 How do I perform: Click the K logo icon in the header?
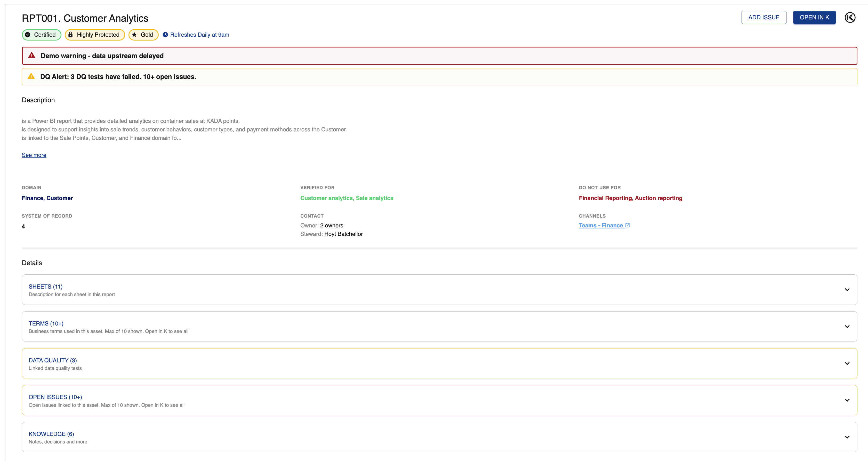click(x=850, y=18)
